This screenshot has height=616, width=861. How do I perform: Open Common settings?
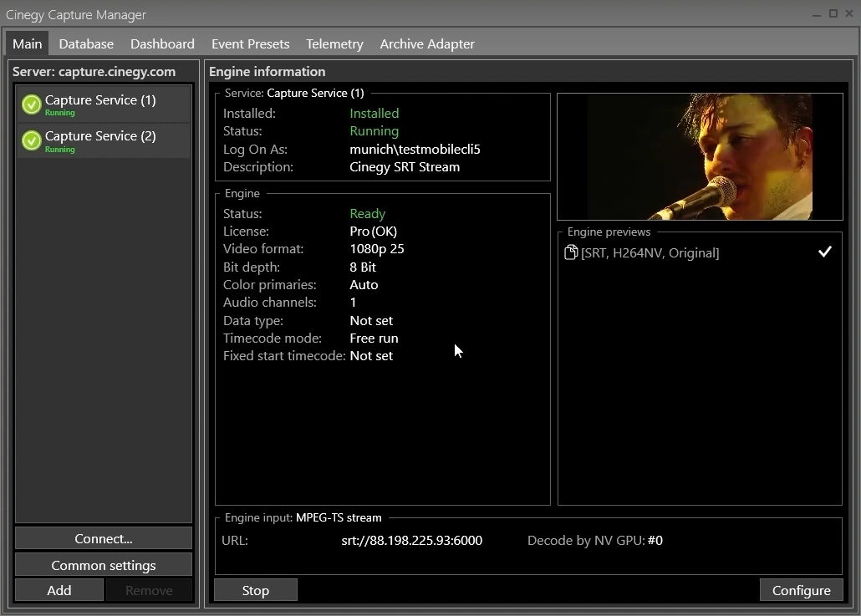(104, 565)
